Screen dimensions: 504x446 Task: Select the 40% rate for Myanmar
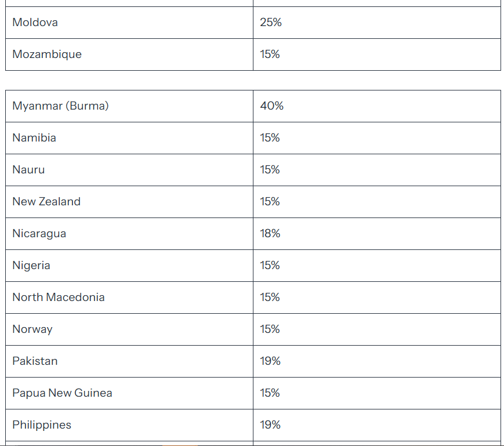click(271, 106)
